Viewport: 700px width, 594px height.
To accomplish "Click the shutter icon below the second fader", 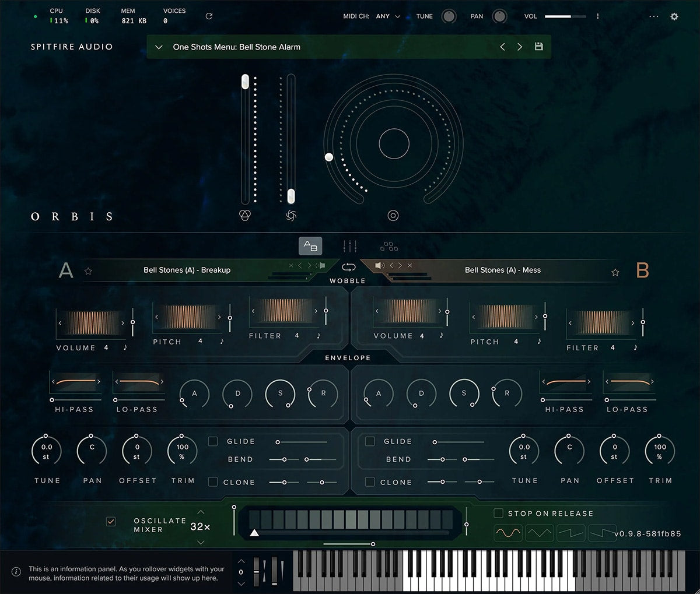I will tap(290, 215).
